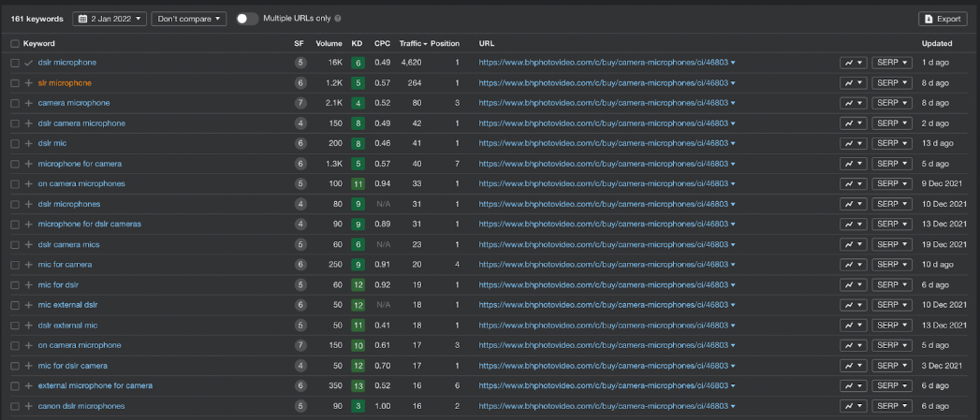
Task: Open the 'dslr microphone' keyword link
Action: click(66, 63)
